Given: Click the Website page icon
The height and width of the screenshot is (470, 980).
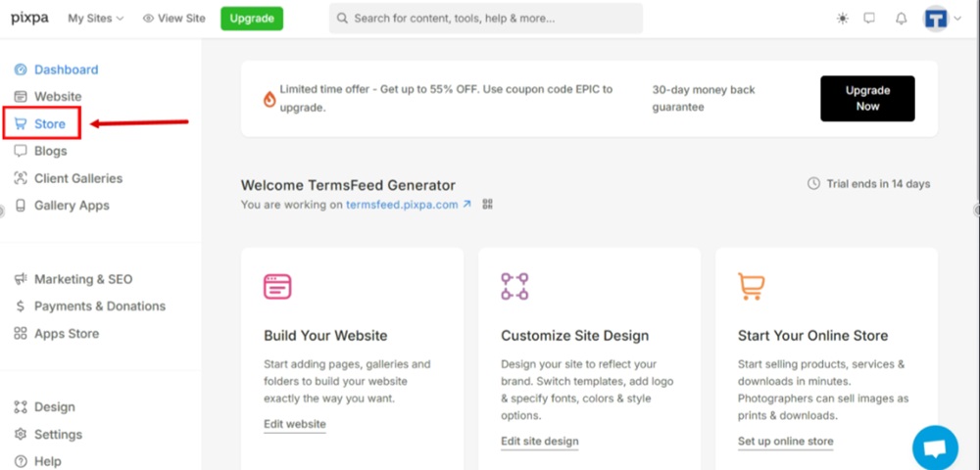Looking at the screenshot, I should pos(21,97).
